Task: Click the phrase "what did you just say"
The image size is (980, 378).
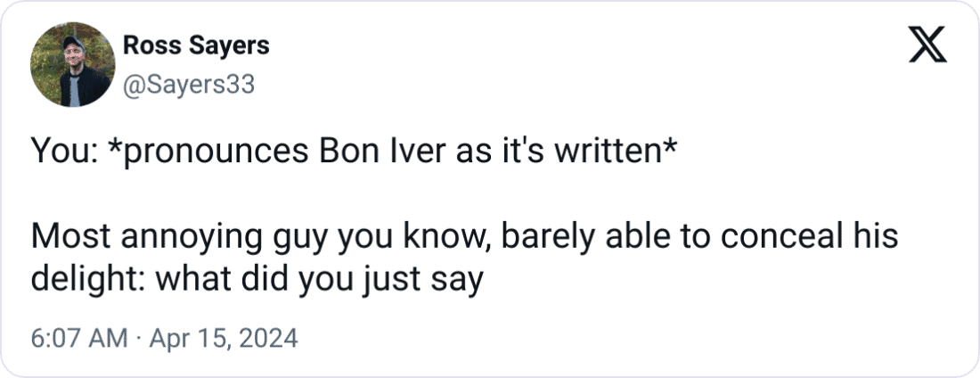Action: [319, 280]
